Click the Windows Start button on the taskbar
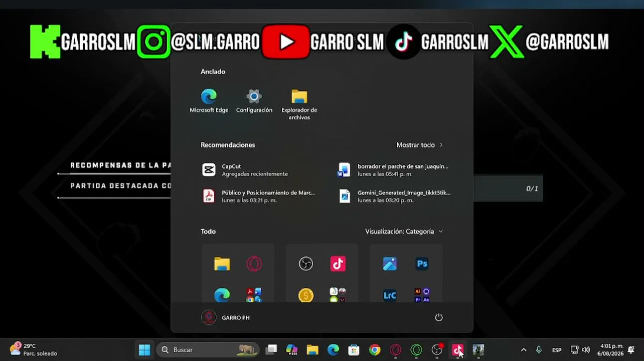The height and width of the screenshot is (361, 644). [144, 349]
